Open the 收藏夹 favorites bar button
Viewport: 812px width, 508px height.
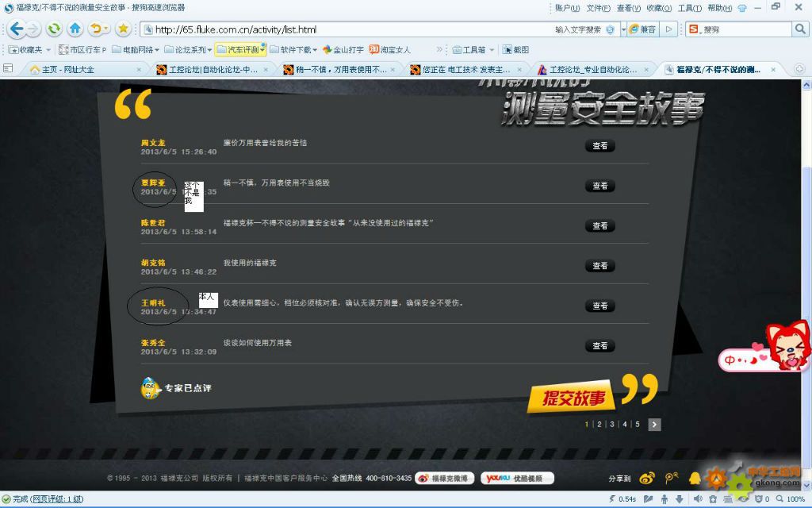pos(29,50)
